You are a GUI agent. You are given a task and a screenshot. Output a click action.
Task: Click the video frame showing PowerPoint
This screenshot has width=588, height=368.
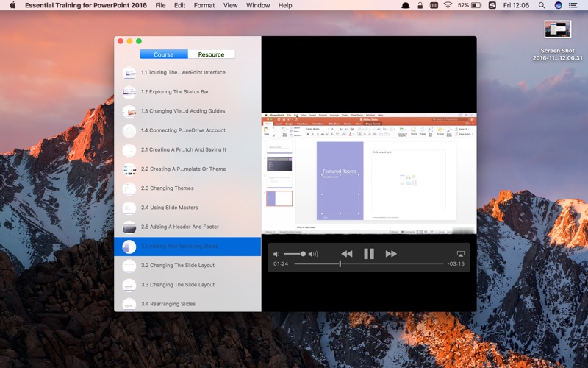369,174
